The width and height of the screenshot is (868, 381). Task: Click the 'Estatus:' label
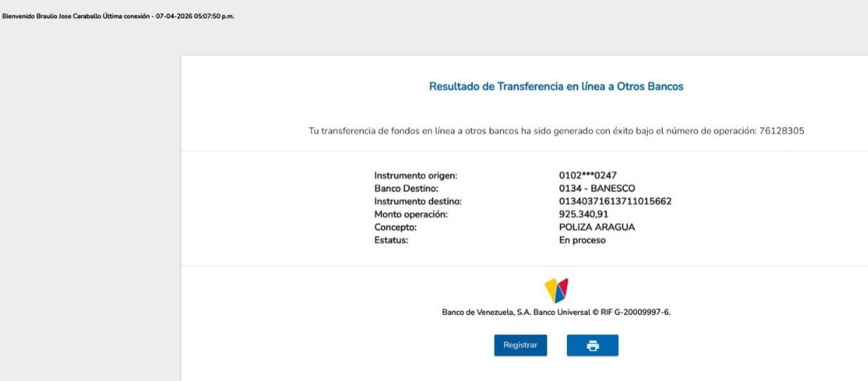tap(391, 240)
